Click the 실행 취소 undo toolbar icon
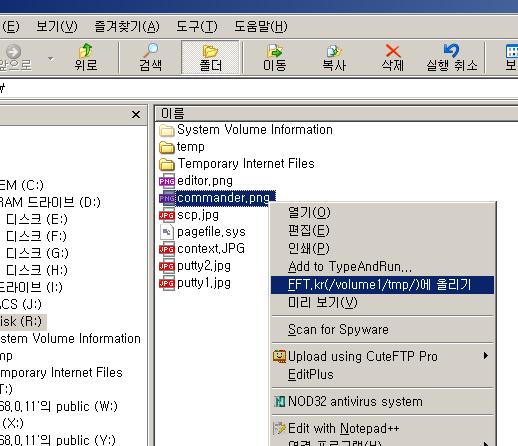This screenshot has width=518, height=446. click(452, 57)
